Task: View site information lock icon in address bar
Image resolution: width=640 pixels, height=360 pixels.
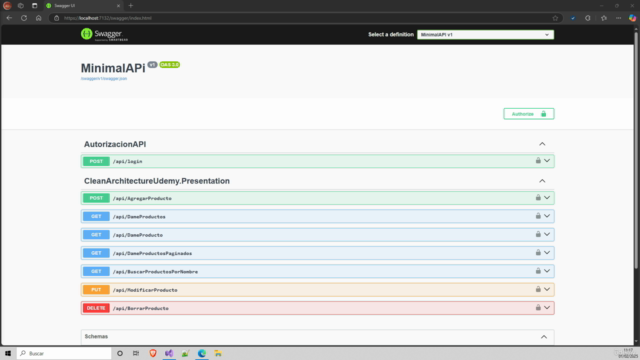Action: coord(56,18)
